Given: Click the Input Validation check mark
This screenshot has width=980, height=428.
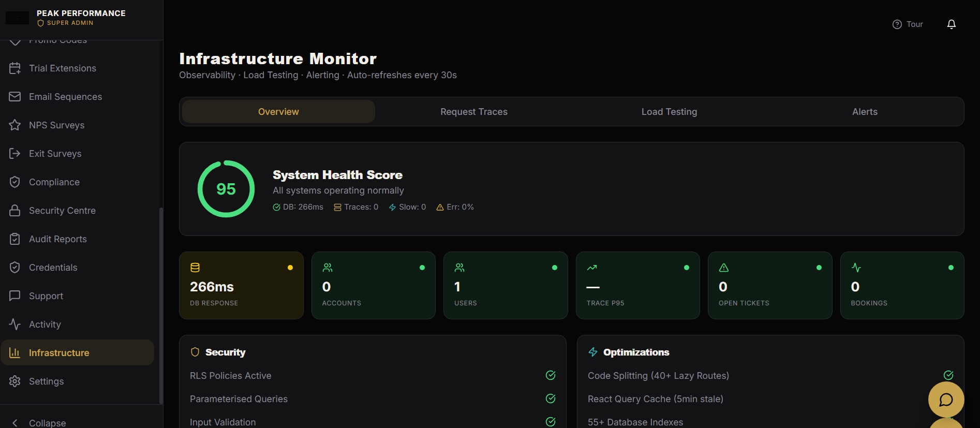Looking at the screenshot, I should click(x=551, y=422).
